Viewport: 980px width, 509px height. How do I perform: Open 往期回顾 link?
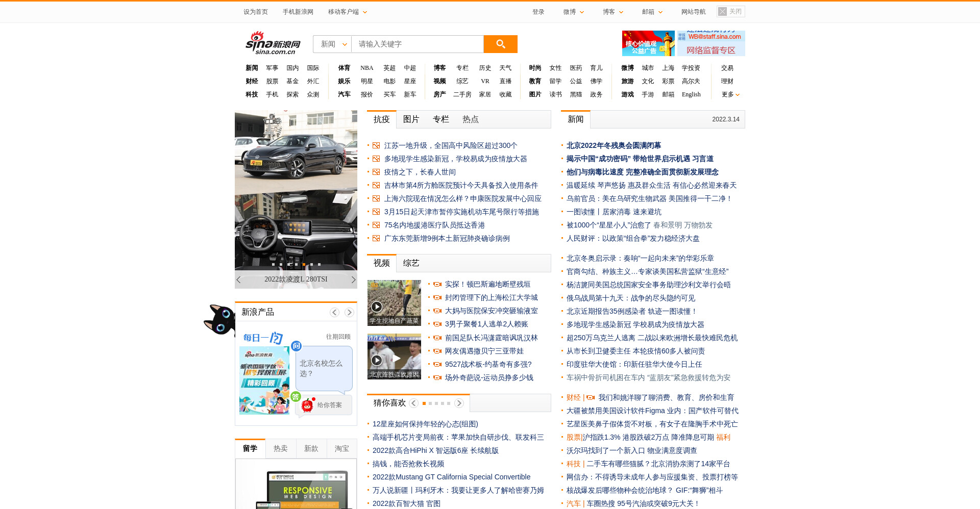(x=338, y=337)
